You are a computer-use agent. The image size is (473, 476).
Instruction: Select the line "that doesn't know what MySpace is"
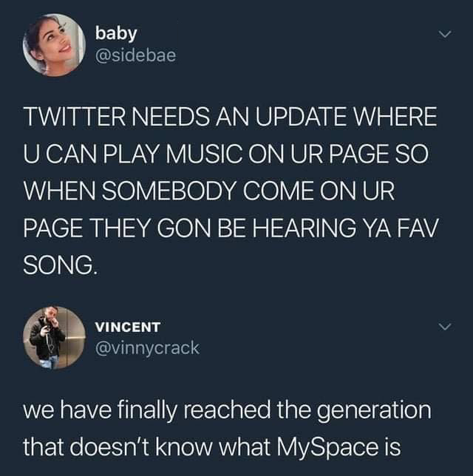click(212, 447)
